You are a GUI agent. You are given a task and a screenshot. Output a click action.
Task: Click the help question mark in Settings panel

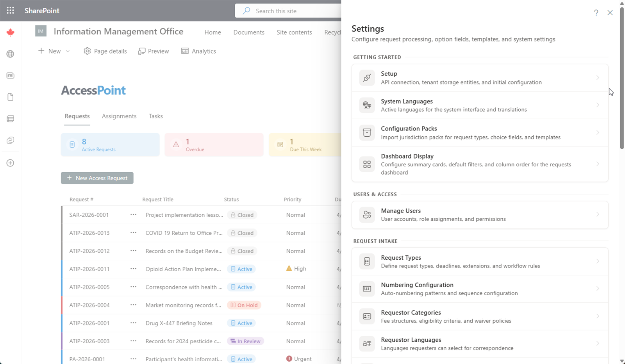pos(596,12)
